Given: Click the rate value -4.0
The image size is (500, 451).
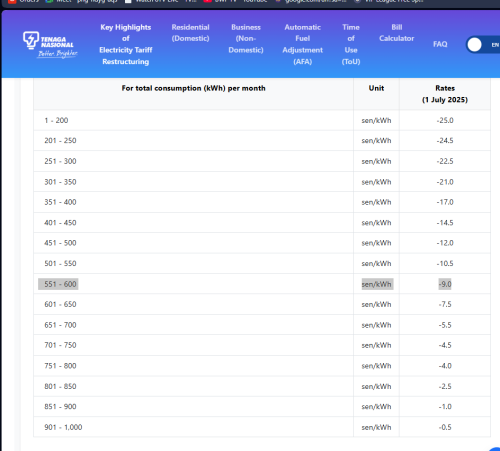Looking at the screenshot, I should tap(445, 366).
